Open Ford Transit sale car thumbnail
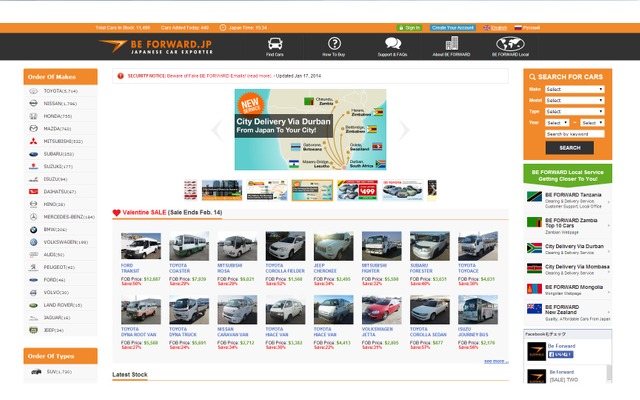Image resolution: width=640 pixels, height=400 pixels. tap(141, 246)
